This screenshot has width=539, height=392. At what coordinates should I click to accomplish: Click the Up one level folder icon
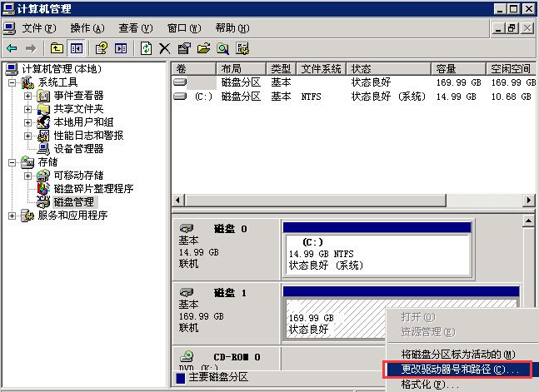pyautogui.click(x=57, y=48)
